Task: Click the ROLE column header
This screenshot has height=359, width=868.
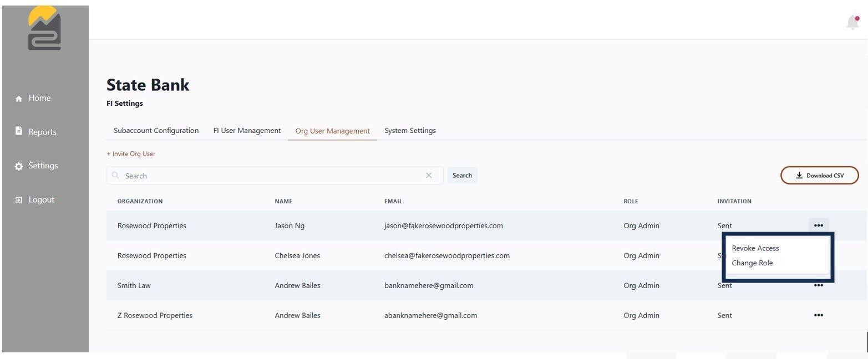Action: click(631, 201)
